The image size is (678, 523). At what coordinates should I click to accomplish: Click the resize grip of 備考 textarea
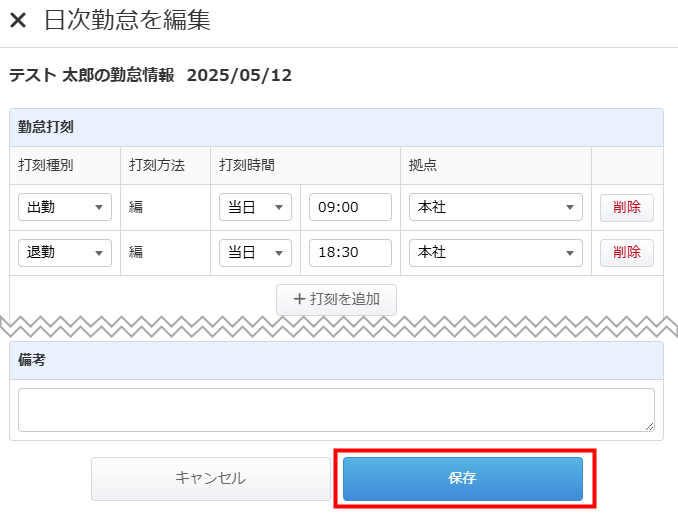[x=649, y=426]
